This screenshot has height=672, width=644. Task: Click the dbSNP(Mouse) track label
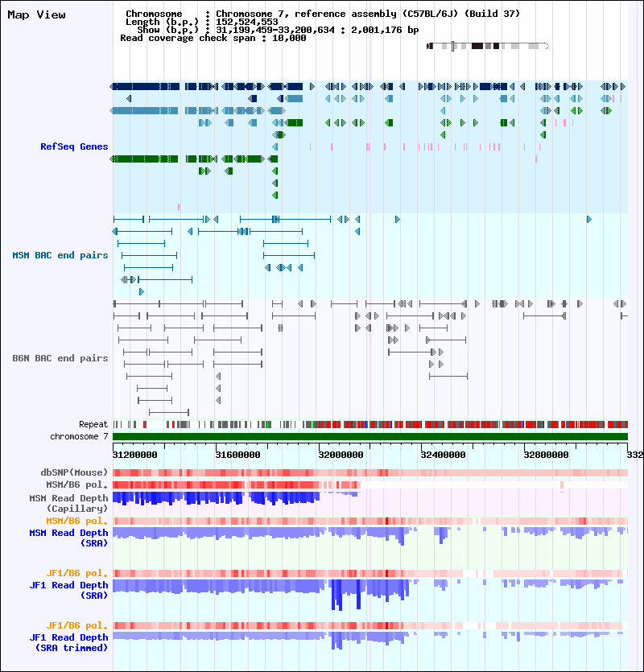(x=74, y=472)
